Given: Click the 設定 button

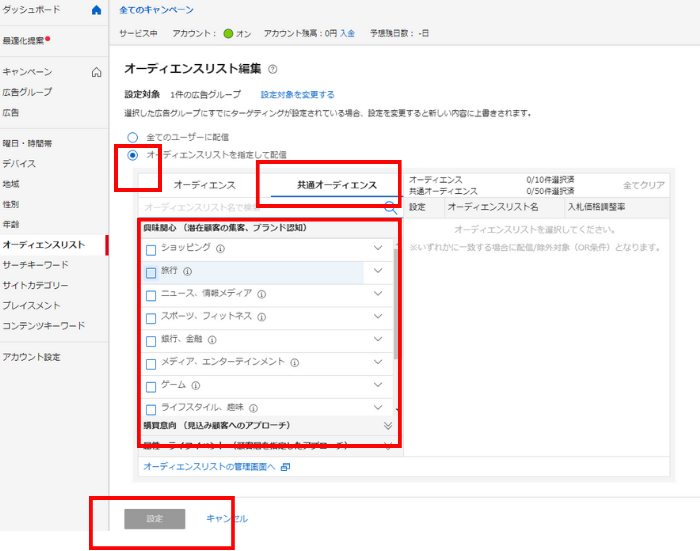Looking at the screenshot, I should tap(154, 519).
